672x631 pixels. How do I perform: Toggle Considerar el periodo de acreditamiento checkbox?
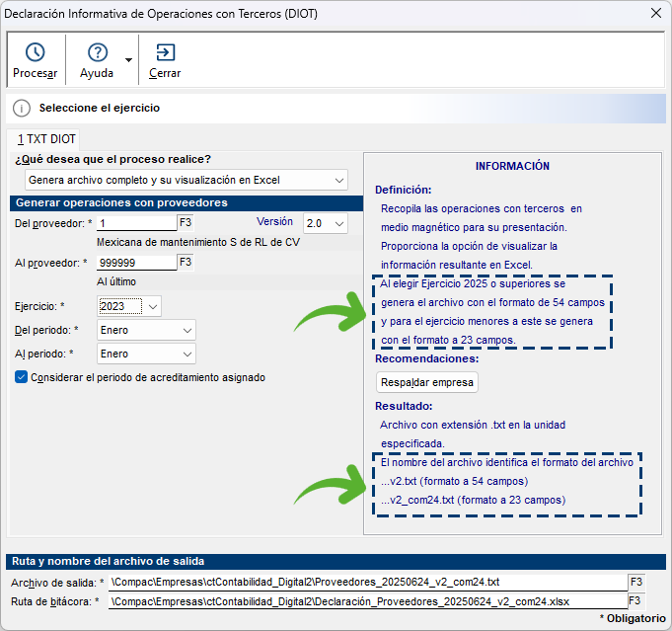pyautogui.click(x=22, y=377)
